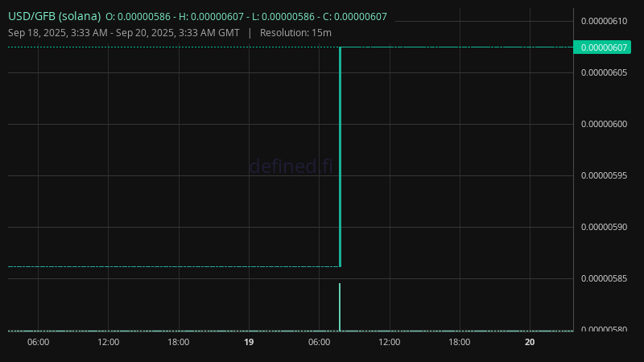
Task: Click the low value L: 0.00000586
Action: pos(283,17)
